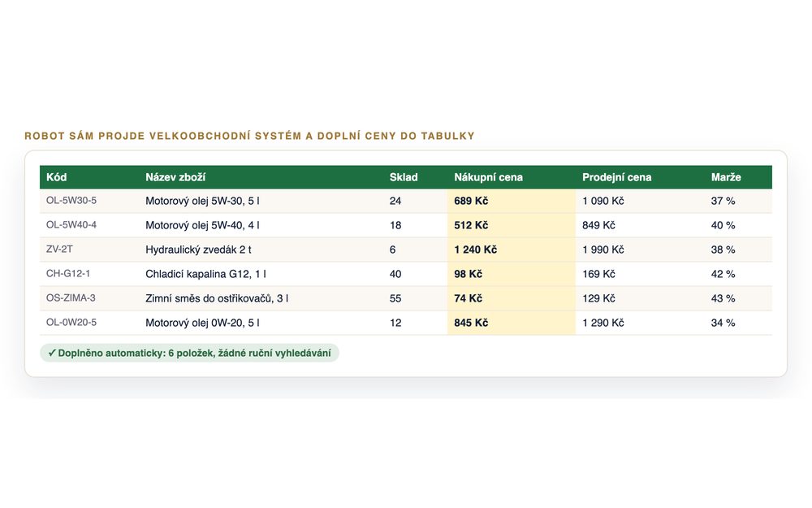The image size is (812, 508).
Task: Select product code OL-5W30-5
Action: coord(71,201)
